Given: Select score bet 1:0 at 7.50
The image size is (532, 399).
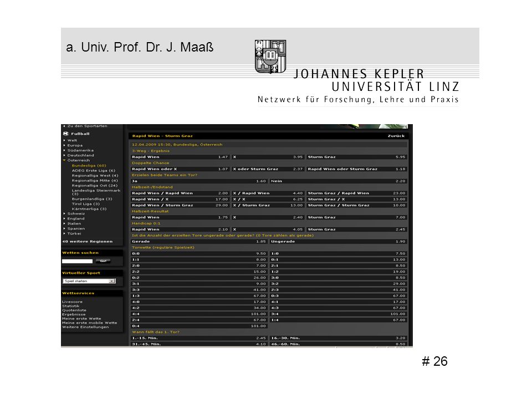Looking at the screenshot, I should (338, 254).
